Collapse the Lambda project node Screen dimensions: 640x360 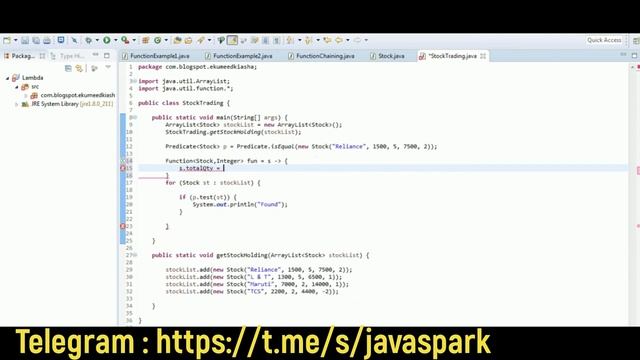(7, 78)
